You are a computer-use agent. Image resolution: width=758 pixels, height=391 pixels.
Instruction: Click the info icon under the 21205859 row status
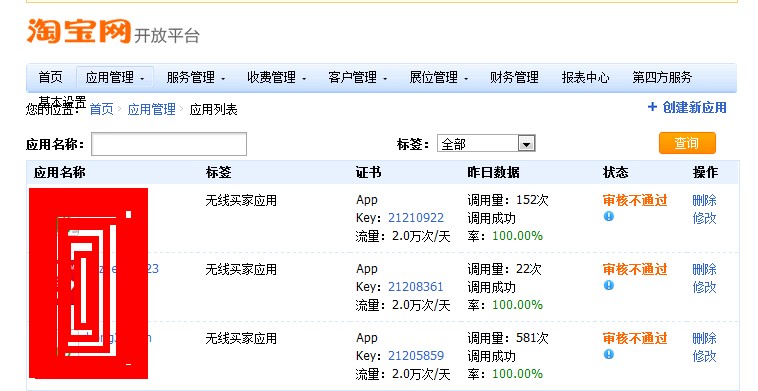(609, 354)
